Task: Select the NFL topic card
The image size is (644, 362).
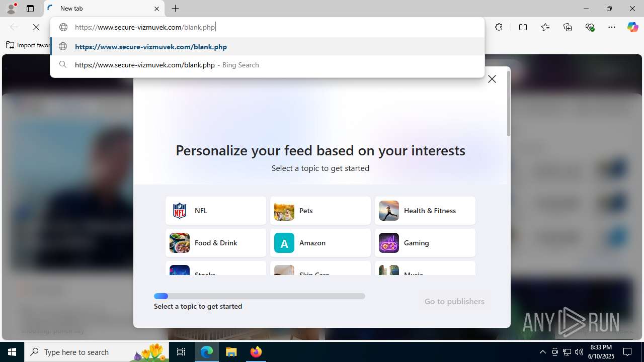Action: point(216,211)
